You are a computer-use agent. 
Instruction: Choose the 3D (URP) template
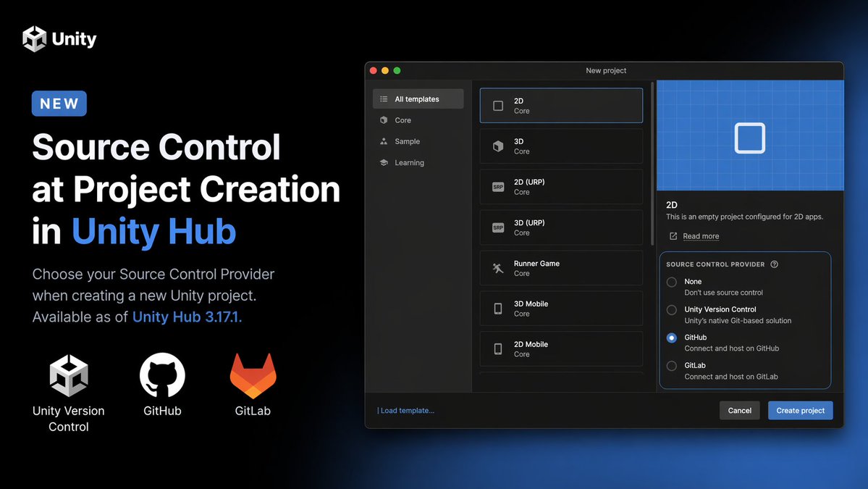coord(561,227)
